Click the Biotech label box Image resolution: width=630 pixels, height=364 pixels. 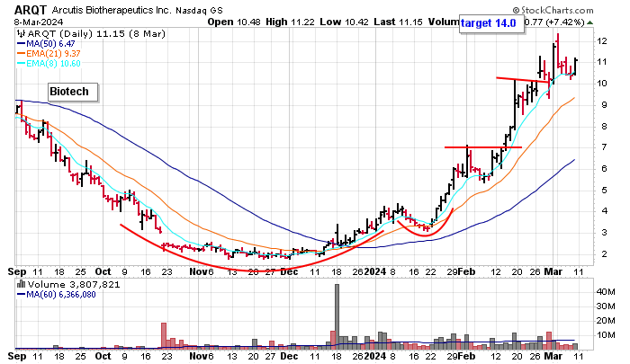point(73,92)
